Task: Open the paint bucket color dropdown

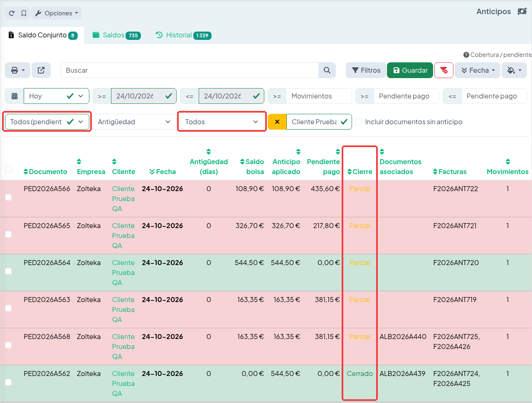Action: click(x=514, y=70)
